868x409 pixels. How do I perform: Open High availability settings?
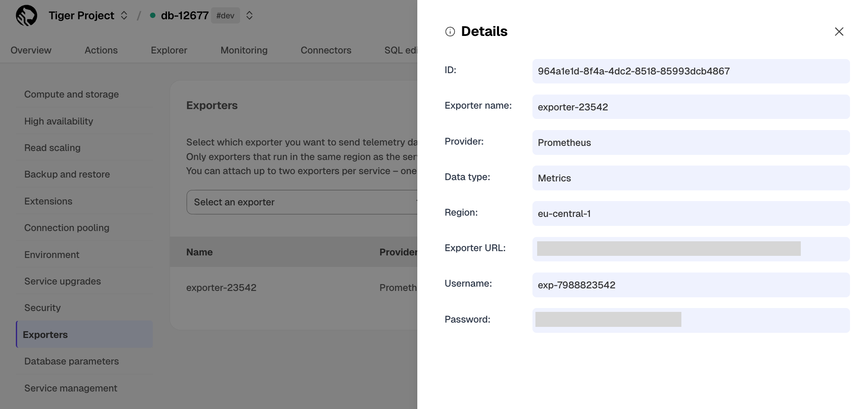(x=59, y=121)
